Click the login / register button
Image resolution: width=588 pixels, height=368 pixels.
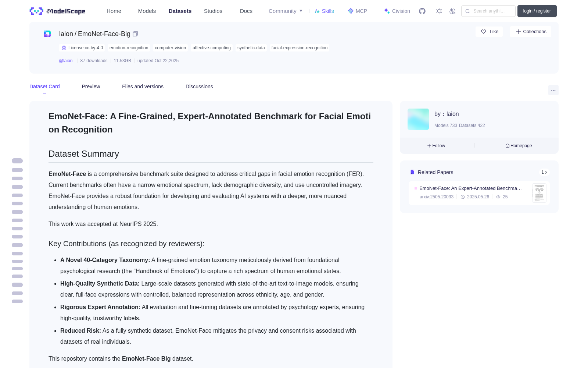coord(537,11)
